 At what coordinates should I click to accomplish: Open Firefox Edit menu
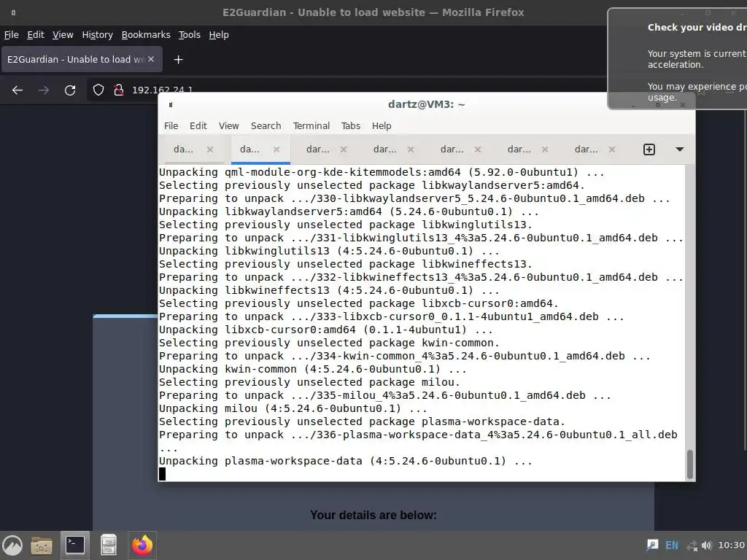pos(36,35)
